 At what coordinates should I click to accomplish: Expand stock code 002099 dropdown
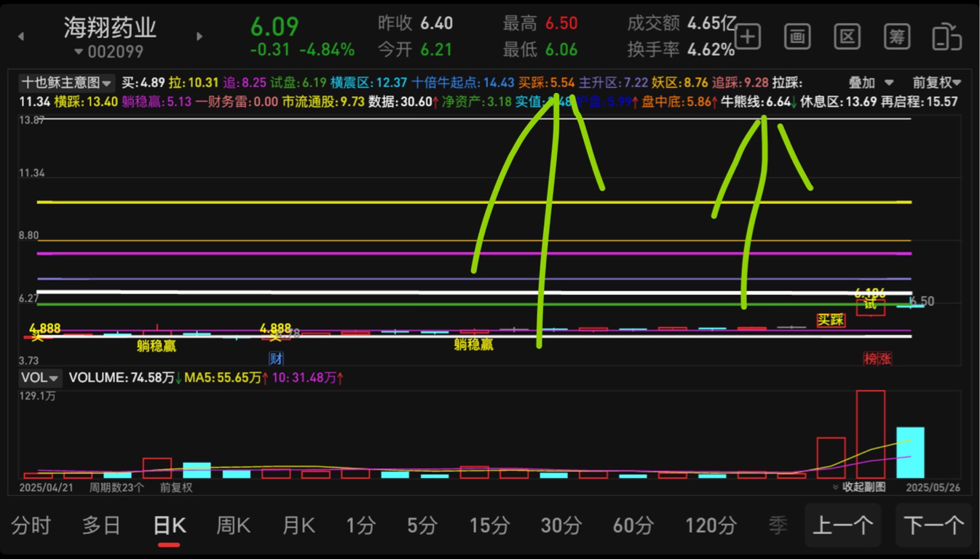click(x=109, y=52)
